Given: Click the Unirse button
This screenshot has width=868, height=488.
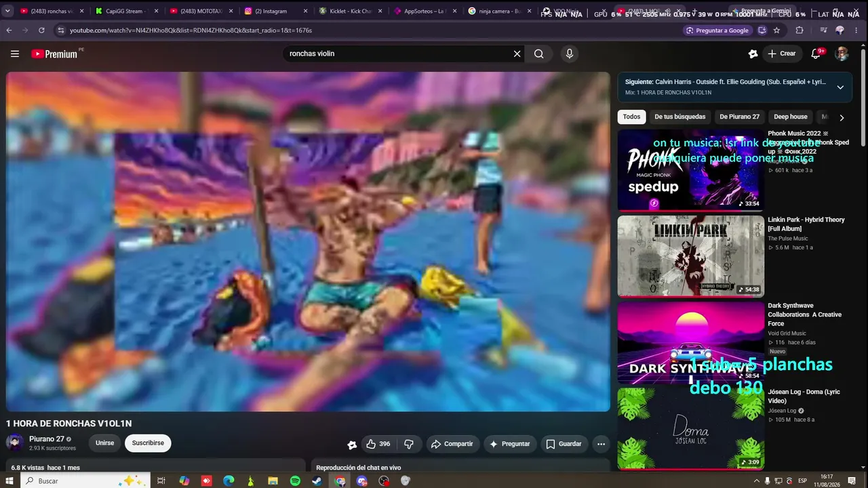Looking at the screenshot, I should pos(104,443).
